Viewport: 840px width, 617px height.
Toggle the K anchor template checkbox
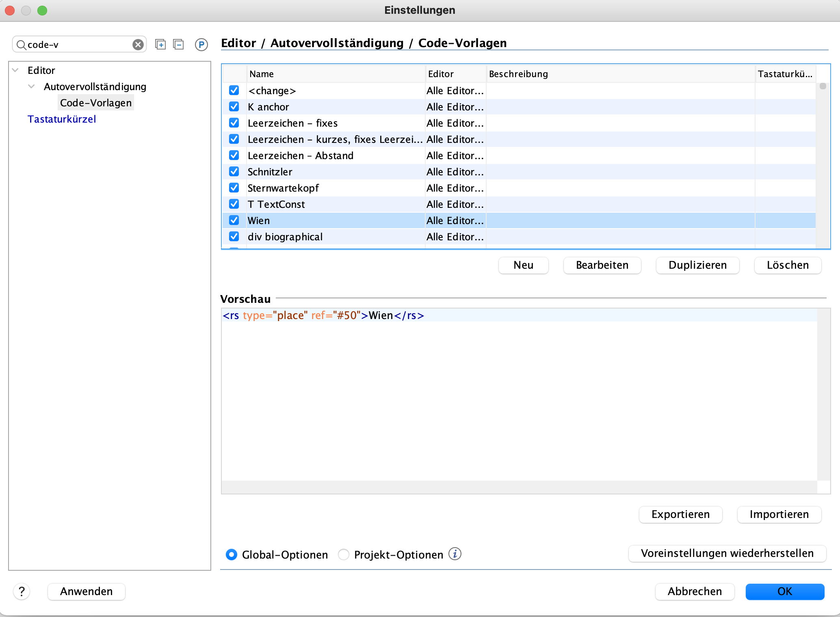pyautogui.click(x=234, y=107)
